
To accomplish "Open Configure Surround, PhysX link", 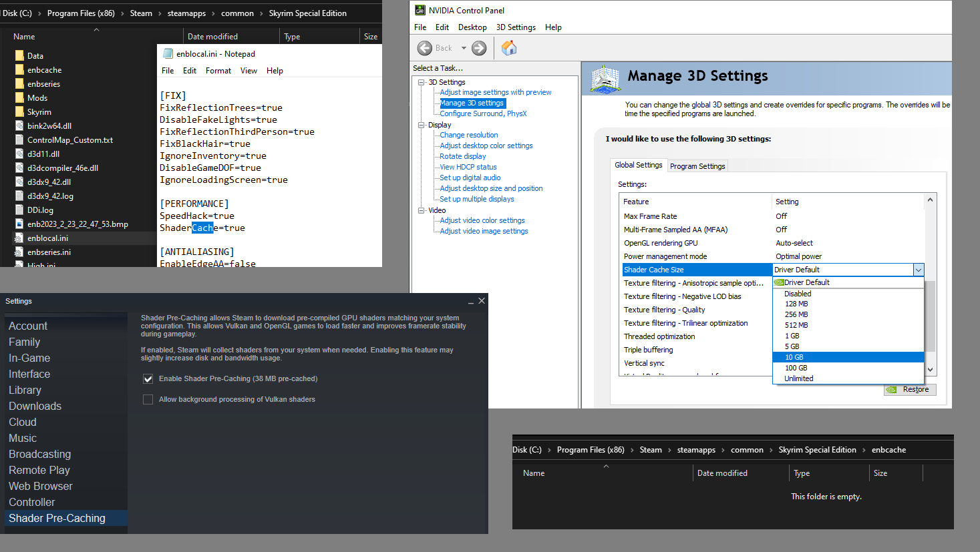I will [x=483, y=113].
